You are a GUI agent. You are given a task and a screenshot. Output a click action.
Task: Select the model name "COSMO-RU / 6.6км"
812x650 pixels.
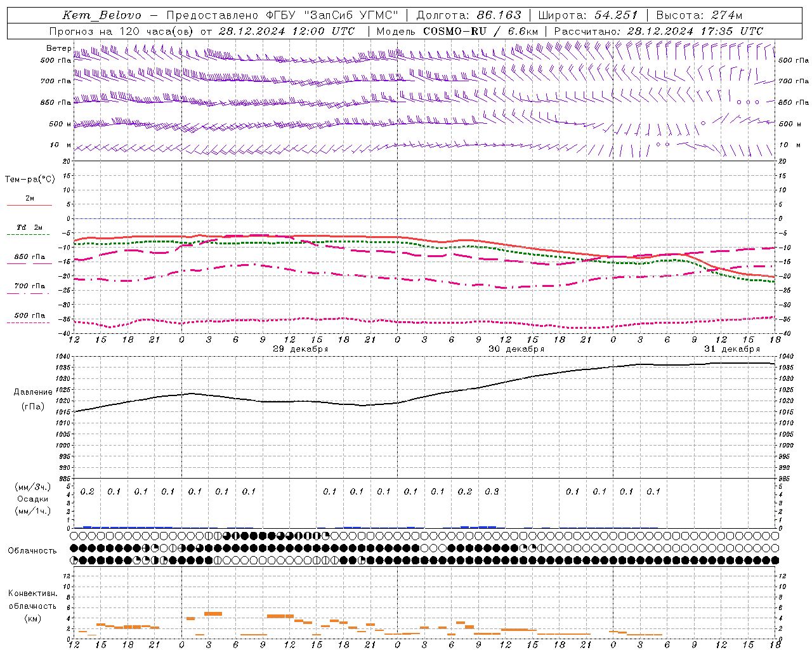coord(480,31)
